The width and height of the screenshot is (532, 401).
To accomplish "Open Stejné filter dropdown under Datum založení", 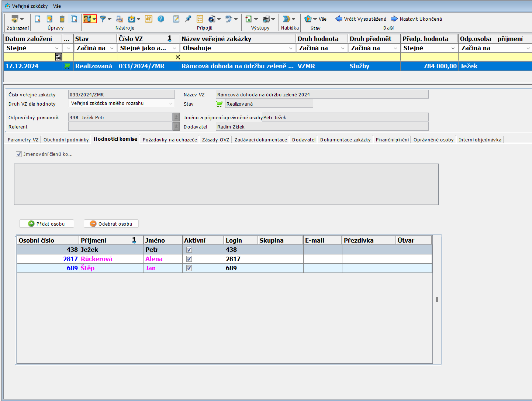I will 57,48.
